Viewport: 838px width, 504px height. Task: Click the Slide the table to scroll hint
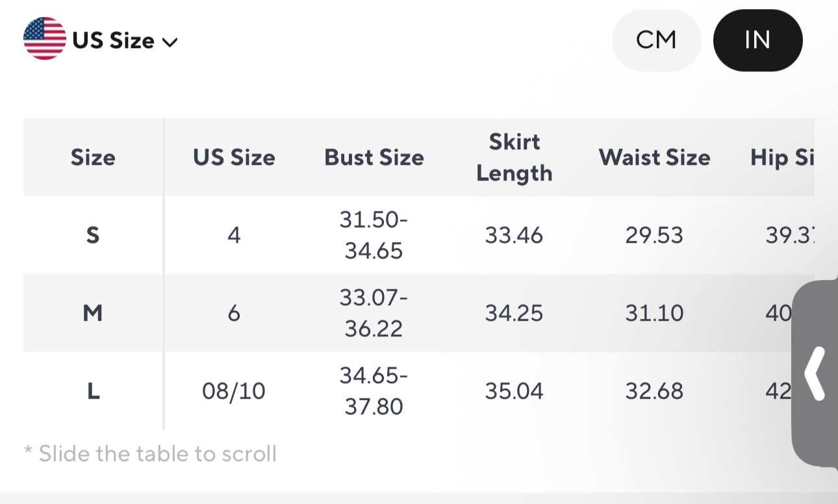(151, 453)
